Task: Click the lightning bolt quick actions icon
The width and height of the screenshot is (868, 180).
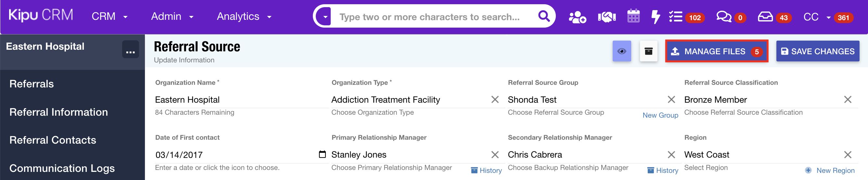Action: pos(655,17)
